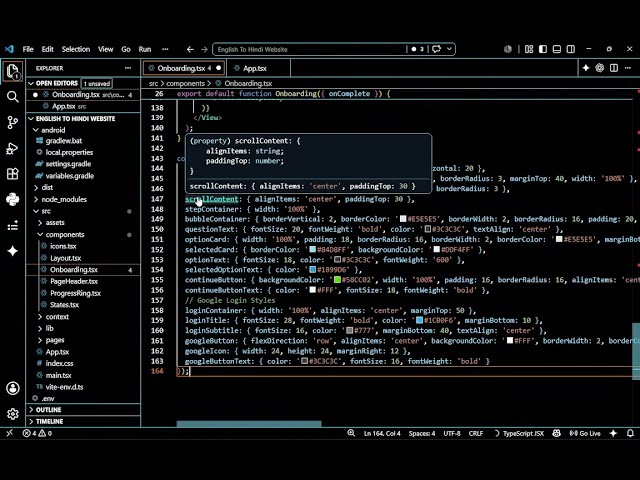Split the editor right

614,68
